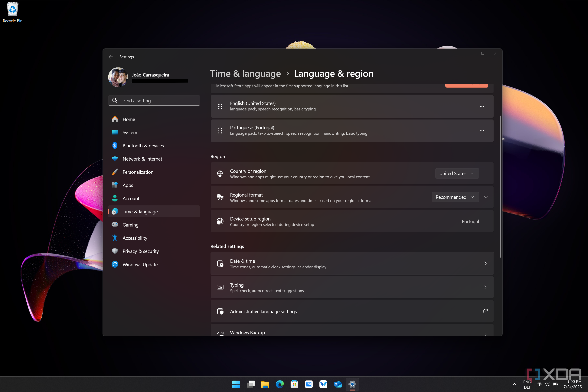588x392 pixels.
Task: Go to Bluetooth & devices settings
Action: click(143, 146)
